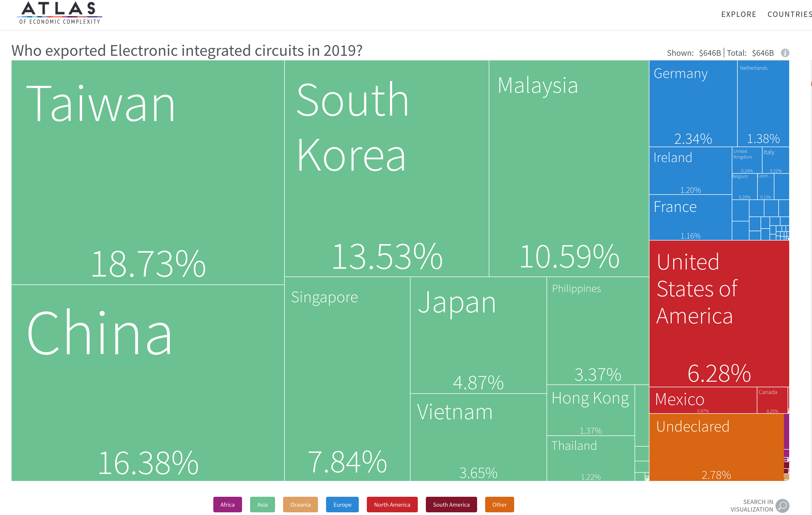Image resolution: width=812 pixels, height=515 pixels.
Task: Click the Search in Visualization text link
Action: point(752,506)
